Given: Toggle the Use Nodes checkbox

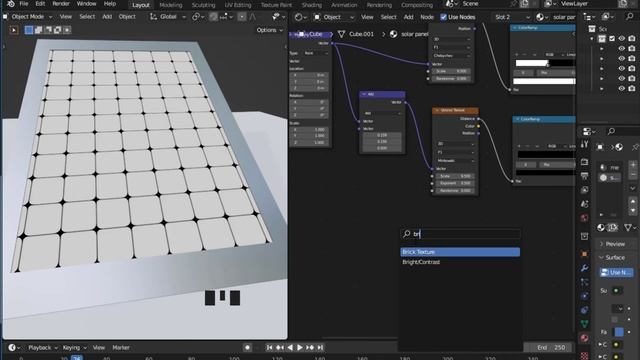Looking at the screenshot, I should [443, 17].
